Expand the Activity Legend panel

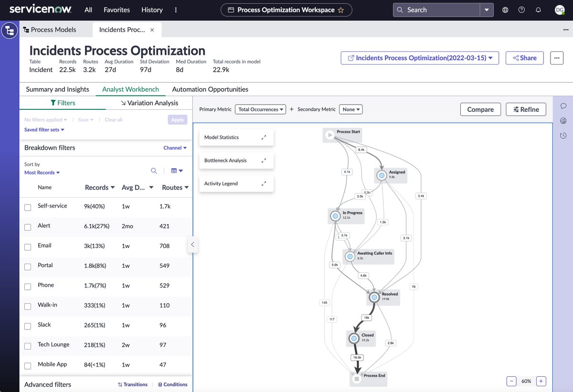pos(264,183)
